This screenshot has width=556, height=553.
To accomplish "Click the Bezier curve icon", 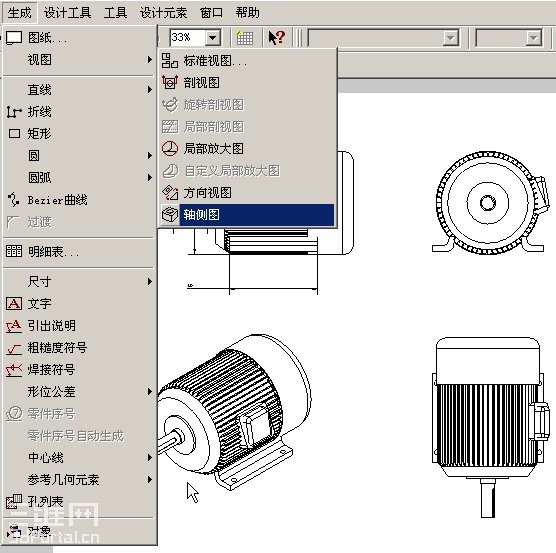I will pos(13,200).
